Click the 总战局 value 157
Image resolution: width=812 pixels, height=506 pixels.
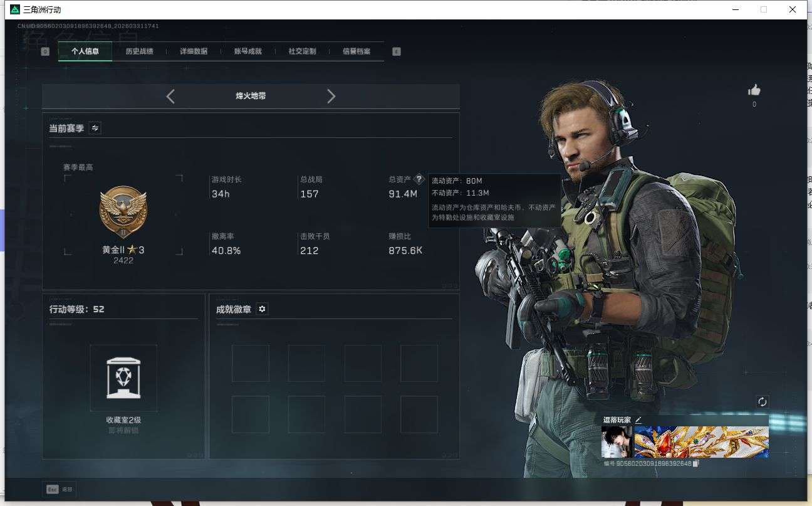(310, 194)
